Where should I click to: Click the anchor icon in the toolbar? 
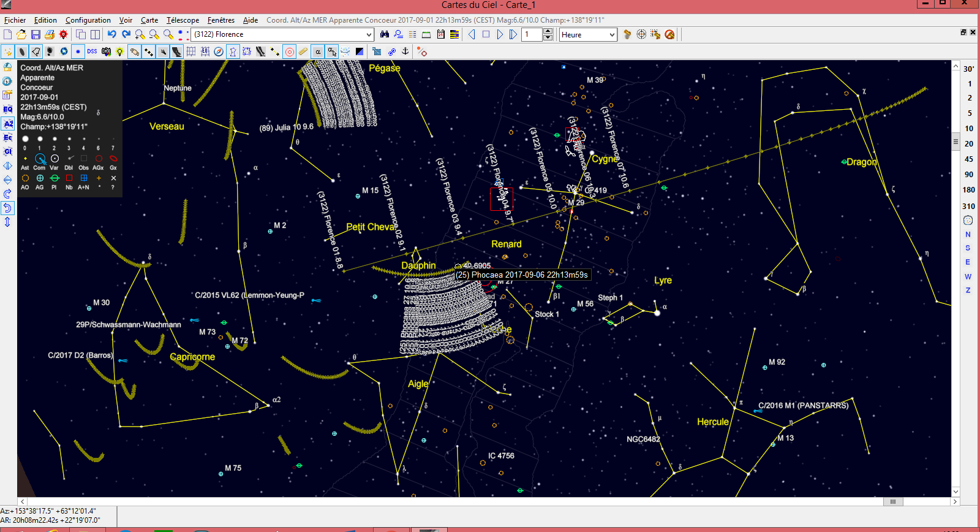pyautogui.click(x=405, y=51)
